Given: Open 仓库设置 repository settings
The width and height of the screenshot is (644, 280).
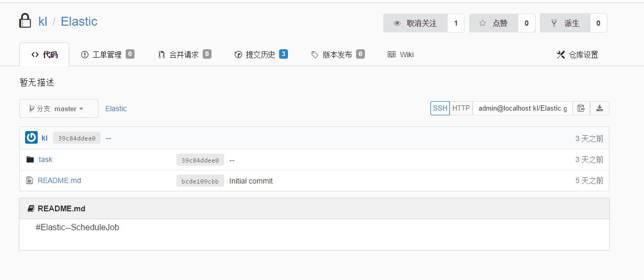Looking at the screenshot, I should 577,55.
